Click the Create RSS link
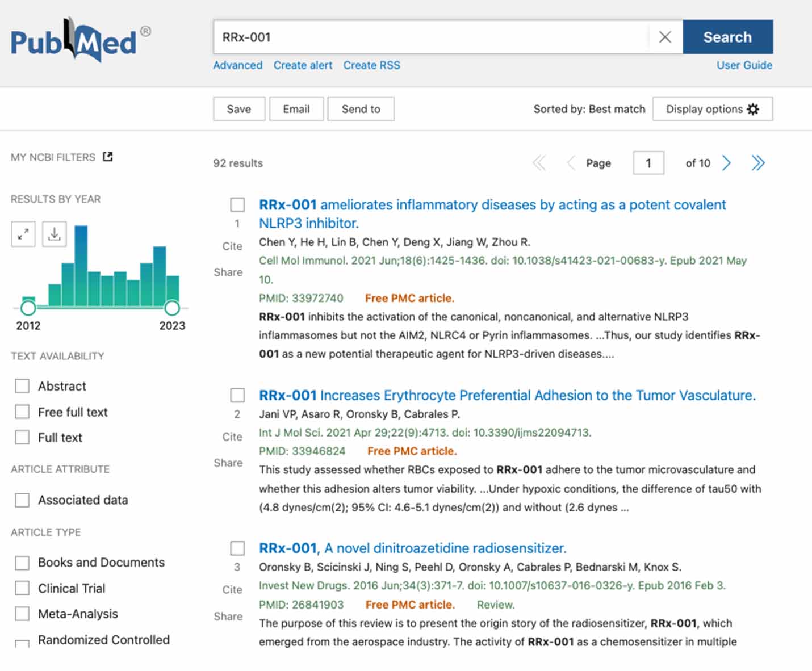This screenshot has height=671, width=812. point(371,65)
